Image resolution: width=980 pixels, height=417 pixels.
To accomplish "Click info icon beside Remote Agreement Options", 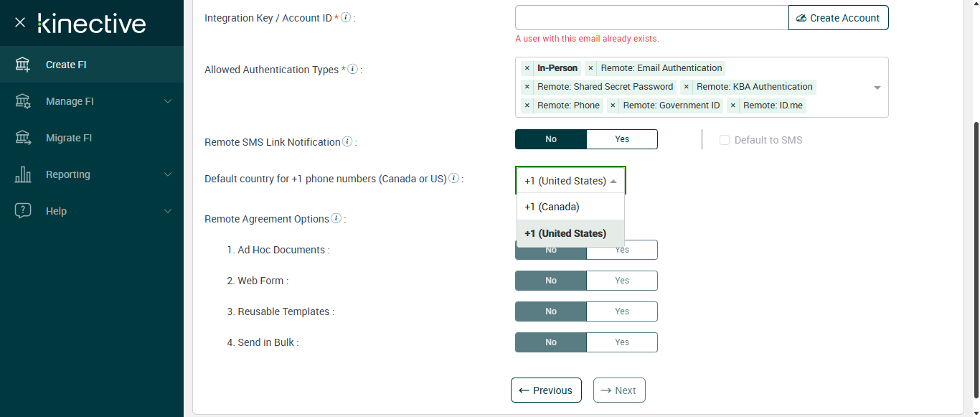I will pos(336,218).
